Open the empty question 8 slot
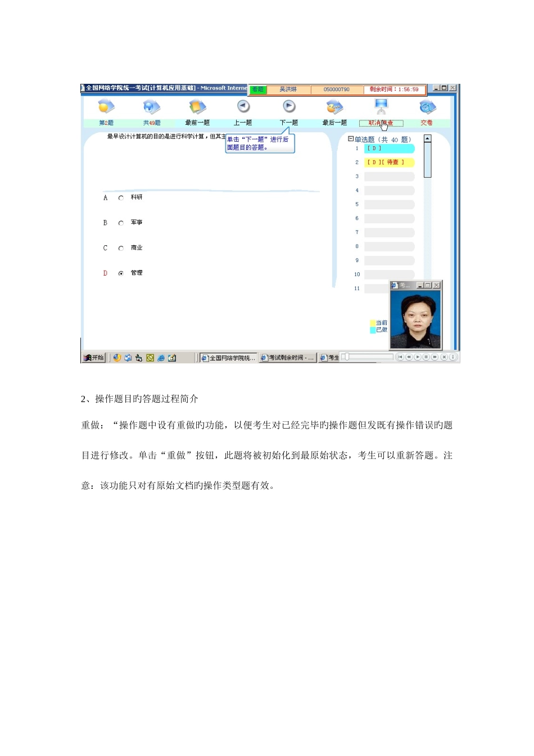This screenshot has height=756, width=534. (390, 246)
